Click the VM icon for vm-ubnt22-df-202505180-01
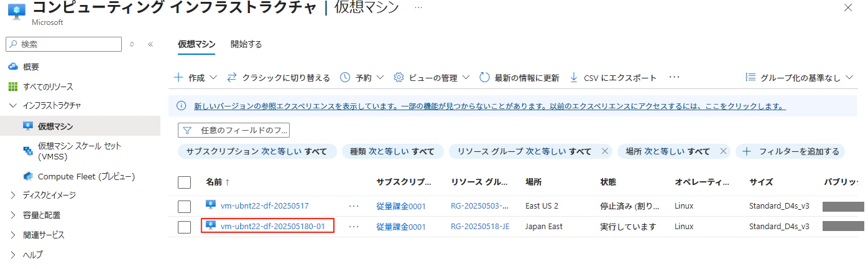Viewport: 868px width, 269px height. [211, 225]
